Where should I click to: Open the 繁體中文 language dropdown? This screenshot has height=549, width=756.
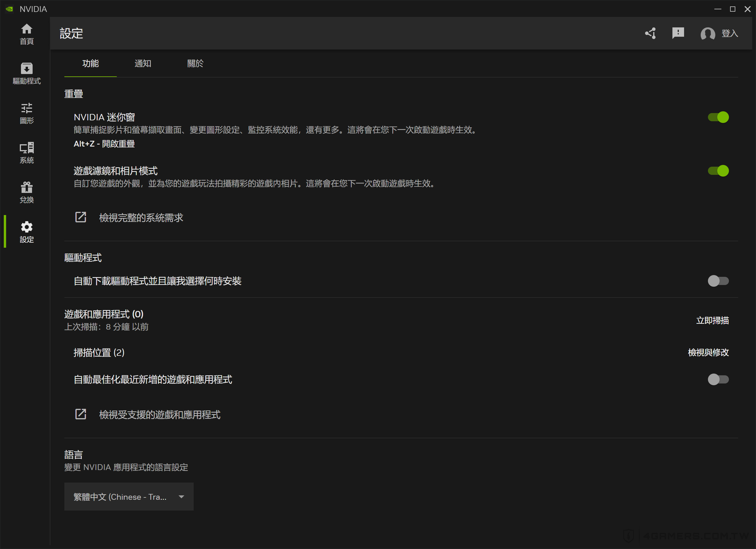(x=129, y=497)
